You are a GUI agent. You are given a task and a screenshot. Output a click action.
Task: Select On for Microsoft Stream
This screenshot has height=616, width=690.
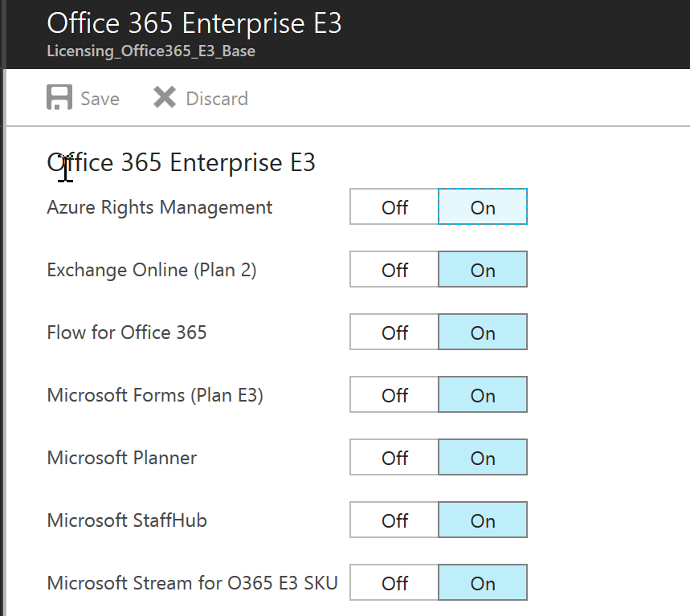click(x=482, y=582)
